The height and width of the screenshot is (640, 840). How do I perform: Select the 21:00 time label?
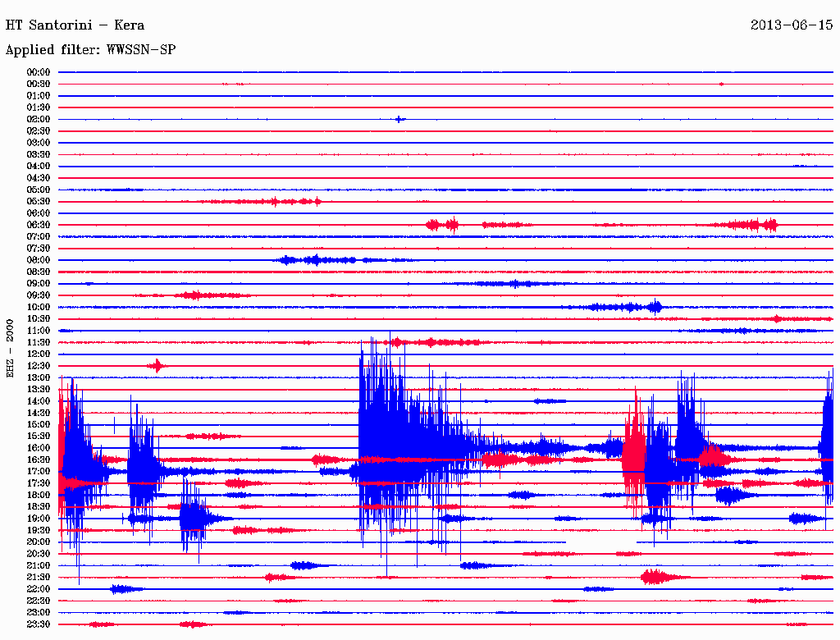[x=39, y=565]
